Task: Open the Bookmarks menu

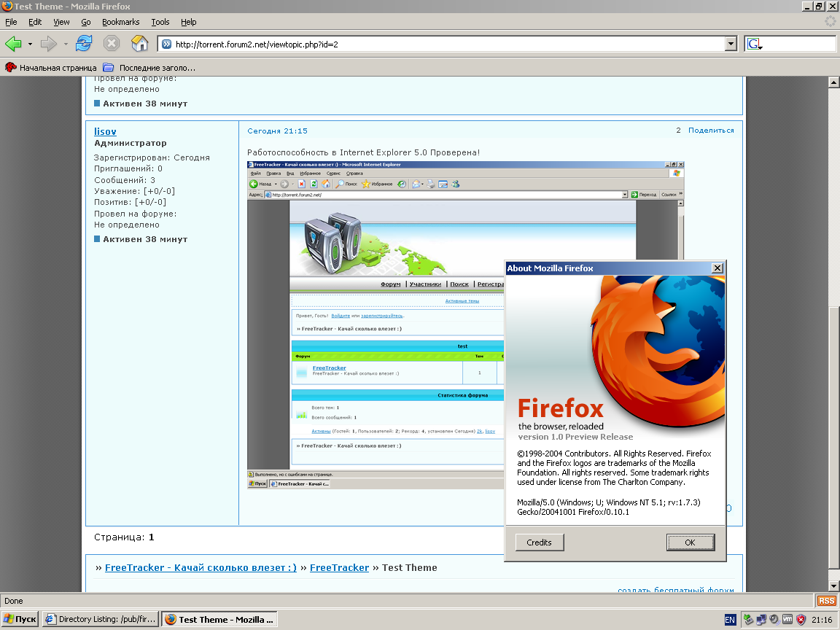Action: tap(120, 22)
